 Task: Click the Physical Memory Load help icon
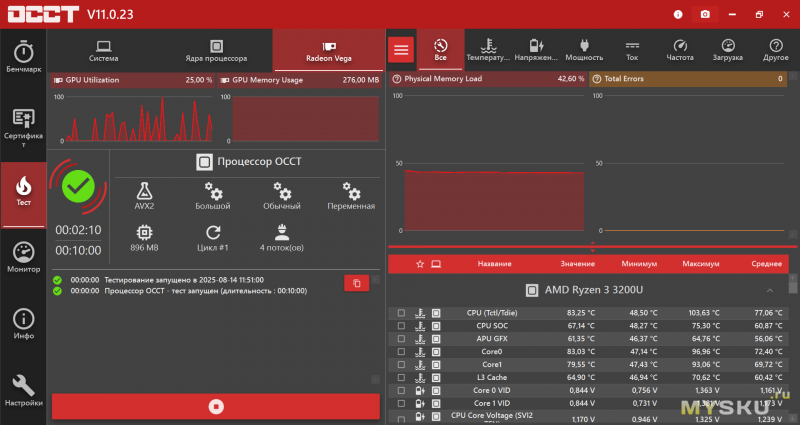pyautogui.click(x=396, y=79)
